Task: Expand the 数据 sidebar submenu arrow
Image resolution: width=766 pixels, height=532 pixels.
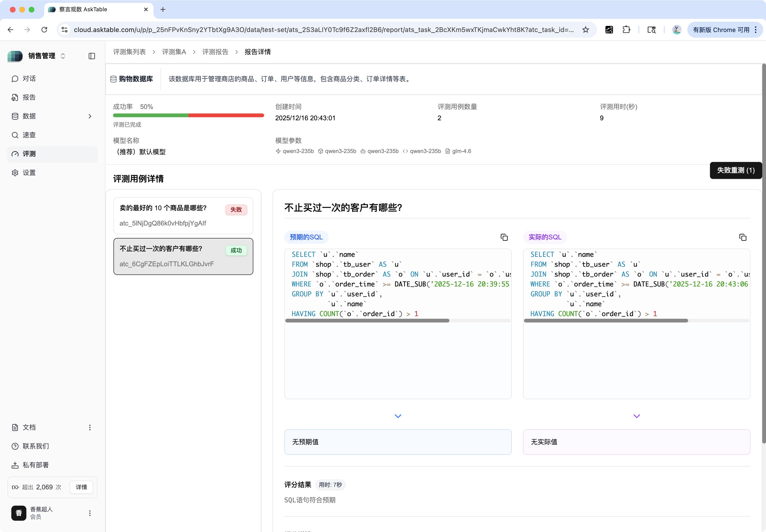Action: tap(90, 116)
